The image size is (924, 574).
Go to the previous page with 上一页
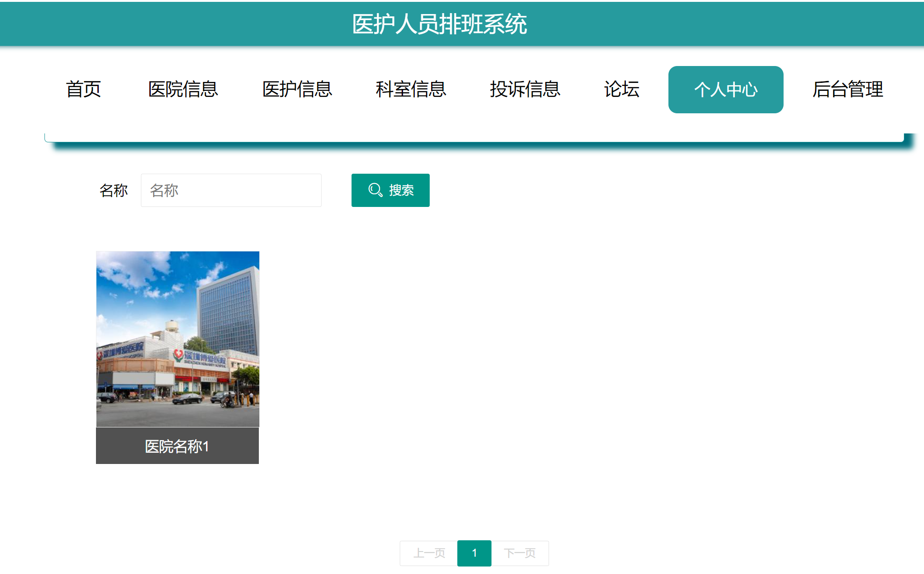pyautogui.click(x=428, y=552)
